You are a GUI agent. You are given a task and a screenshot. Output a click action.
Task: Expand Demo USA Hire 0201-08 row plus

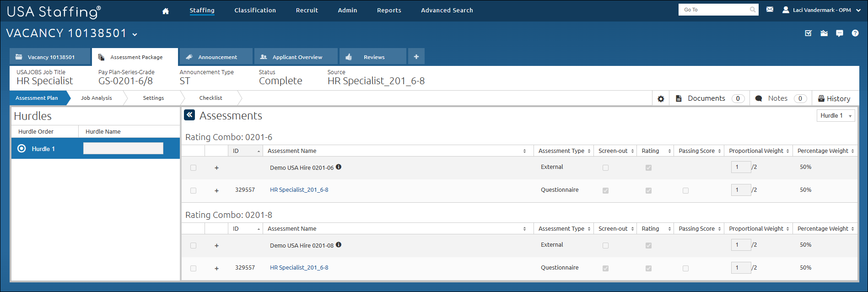tap(216, 246)
